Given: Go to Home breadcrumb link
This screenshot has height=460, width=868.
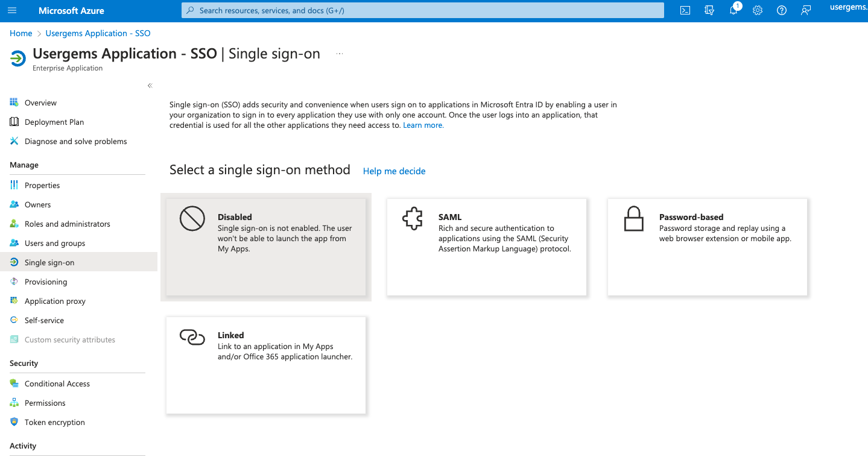Looking at the screenshot, I should point(21,33).
